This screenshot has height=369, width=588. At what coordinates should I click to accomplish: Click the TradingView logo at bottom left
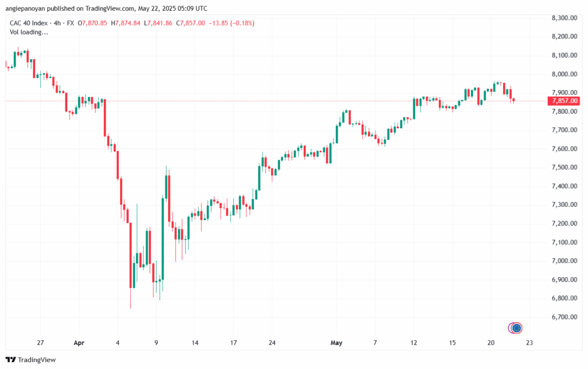(31, 360)
